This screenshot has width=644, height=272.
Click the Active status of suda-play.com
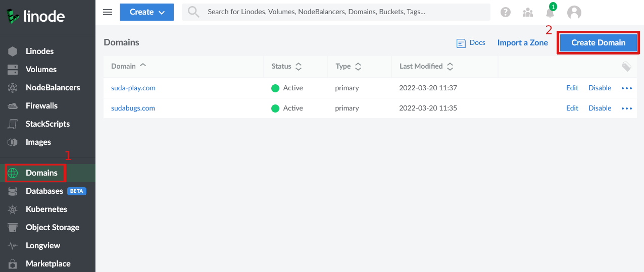click(x=287, y=88)
